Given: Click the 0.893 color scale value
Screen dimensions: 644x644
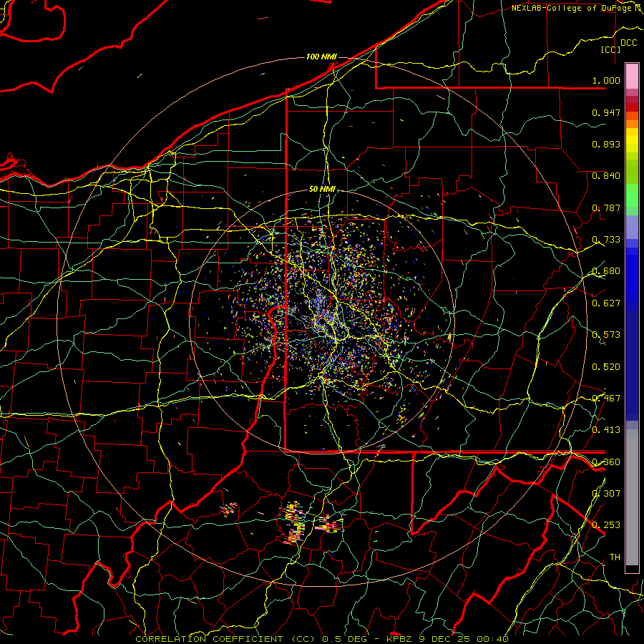Looking at the screenshot, I should (606, 144).
